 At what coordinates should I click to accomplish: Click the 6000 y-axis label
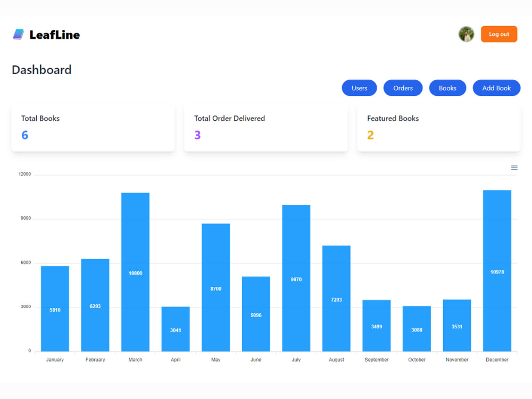pos(26,263)
